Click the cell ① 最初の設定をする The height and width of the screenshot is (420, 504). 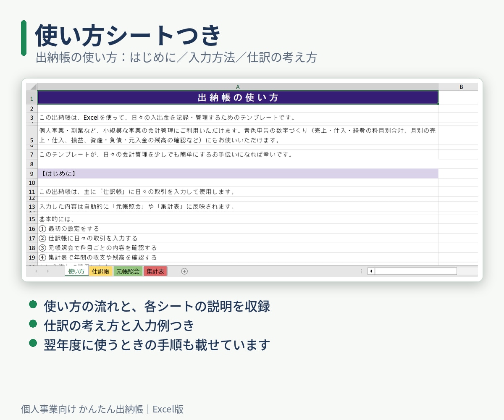click(x=238, y=228)
